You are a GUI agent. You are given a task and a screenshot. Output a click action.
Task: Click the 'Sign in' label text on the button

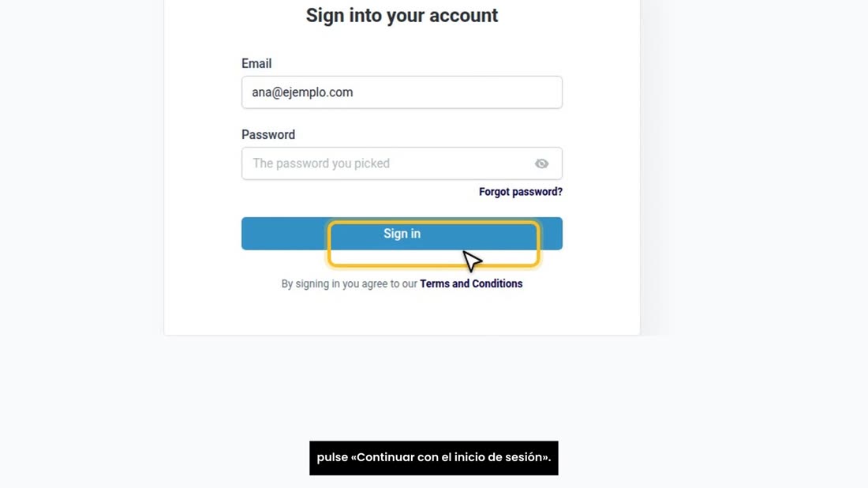click(x=402, y=234)
